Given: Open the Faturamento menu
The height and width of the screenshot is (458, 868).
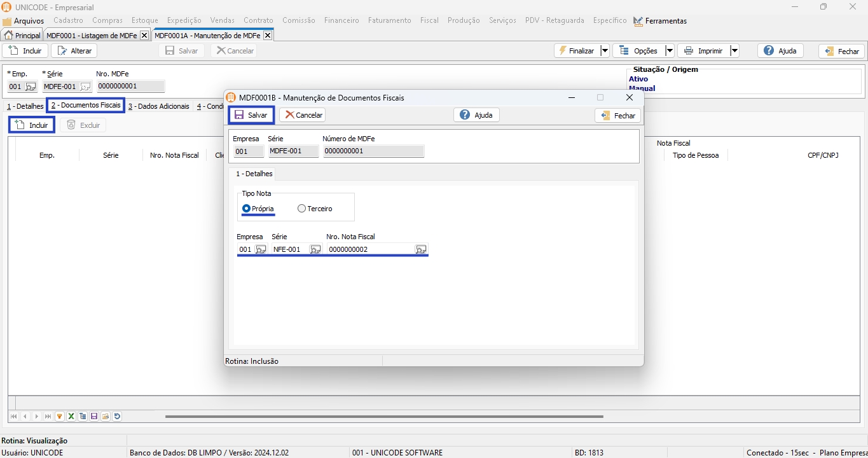Looking at the screenshot, I should tap(389, 20).
